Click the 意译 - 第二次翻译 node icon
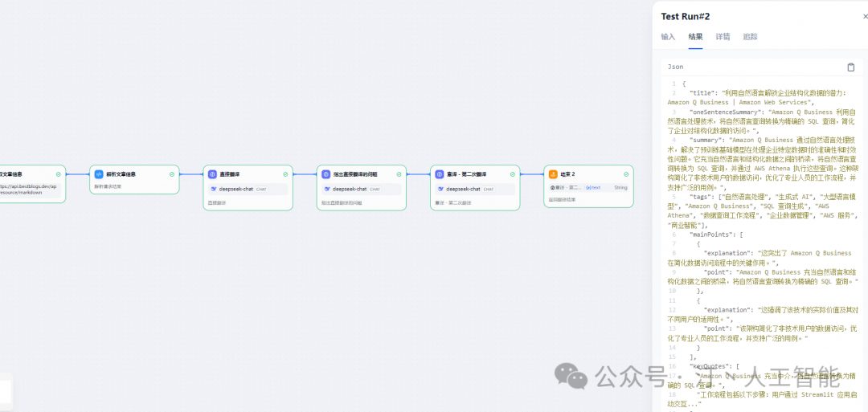Viewport: 868px width, 412px height. click(x=440, y=173)
